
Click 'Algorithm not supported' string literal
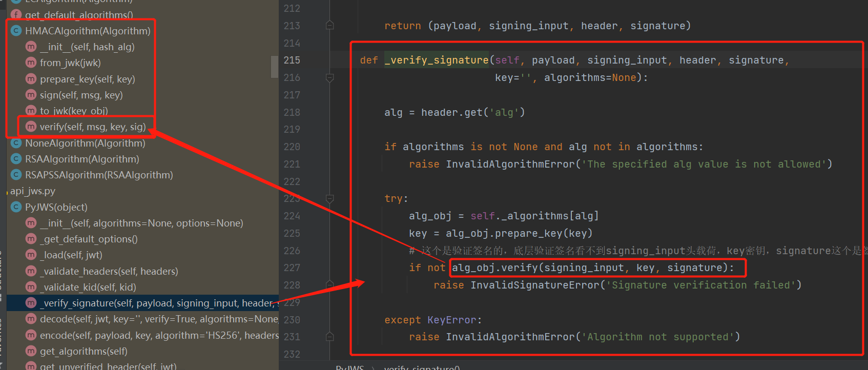658,337
